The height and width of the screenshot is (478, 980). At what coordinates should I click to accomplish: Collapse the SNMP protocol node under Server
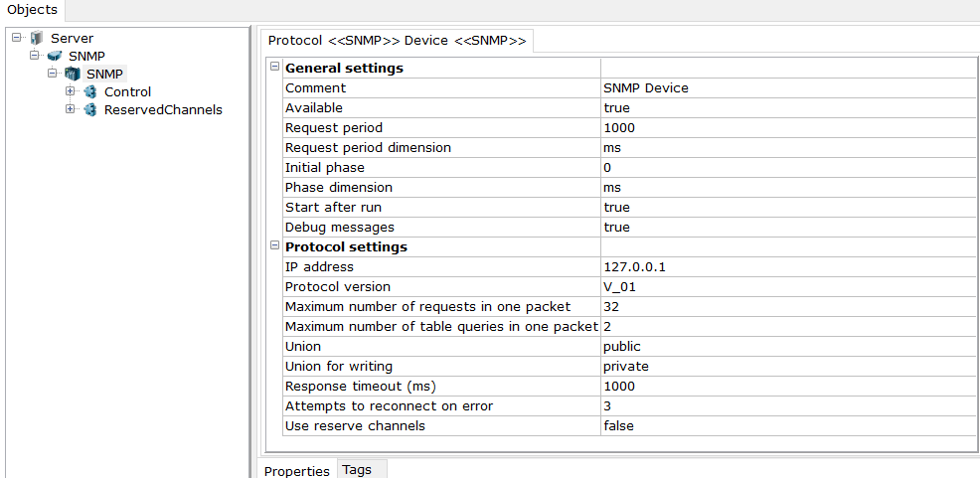[x=35, y=56]
